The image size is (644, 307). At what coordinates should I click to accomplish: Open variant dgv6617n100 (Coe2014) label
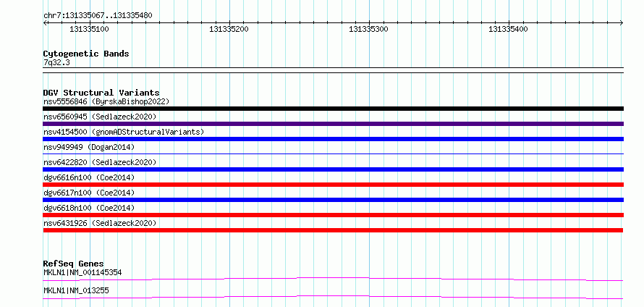coord(89,193)
